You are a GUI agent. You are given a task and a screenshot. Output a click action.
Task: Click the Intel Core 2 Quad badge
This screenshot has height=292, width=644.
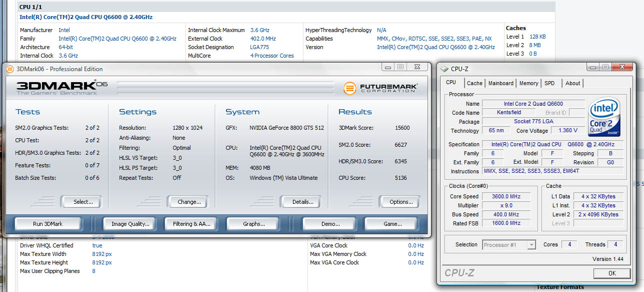pyautogui.click(x=604, y=117)
